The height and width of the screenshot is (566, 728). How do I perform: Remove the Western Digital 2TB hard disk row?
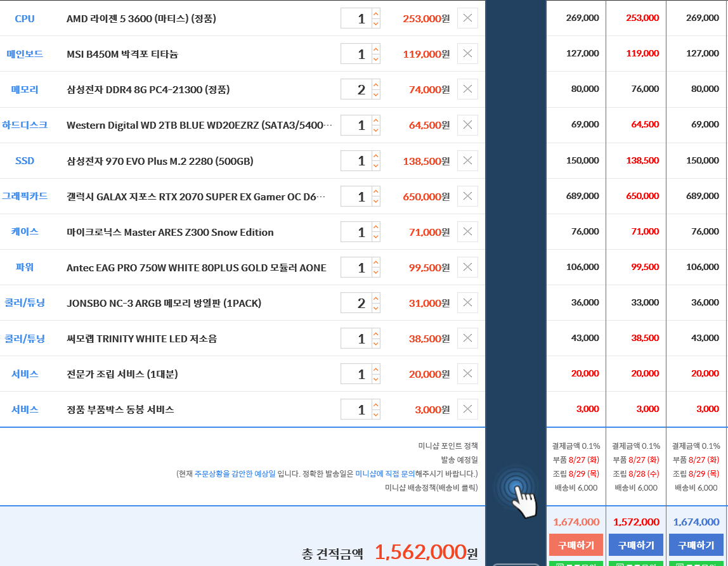tap(467, 125)
